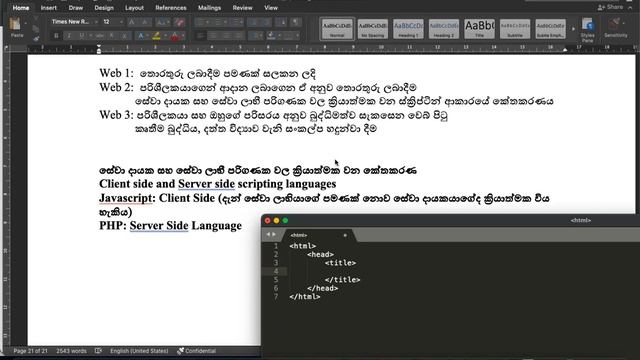Click the Text Effects blue A icon
The width and height of the screenshot is (640, 360).
(140, 36)
